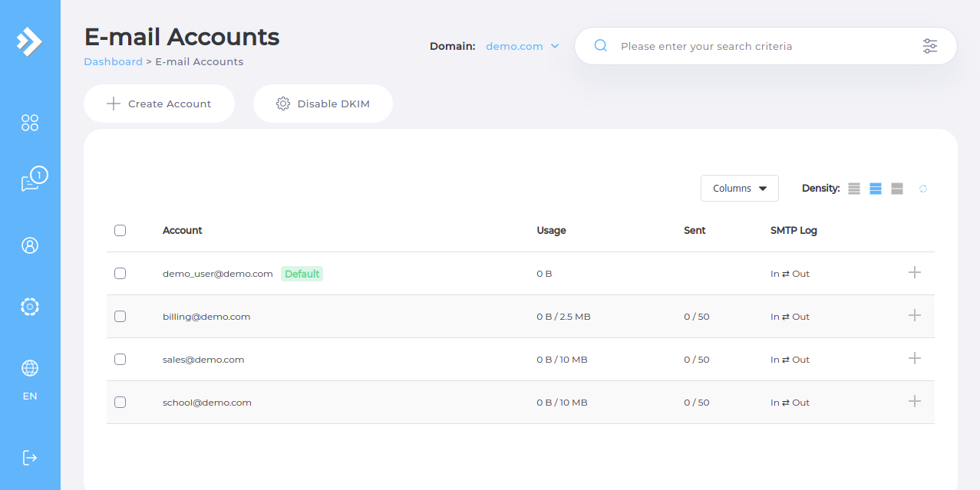The image size is (980, 490).
Task: Expand actions plus for billing@demo.com
Action: 914,315
